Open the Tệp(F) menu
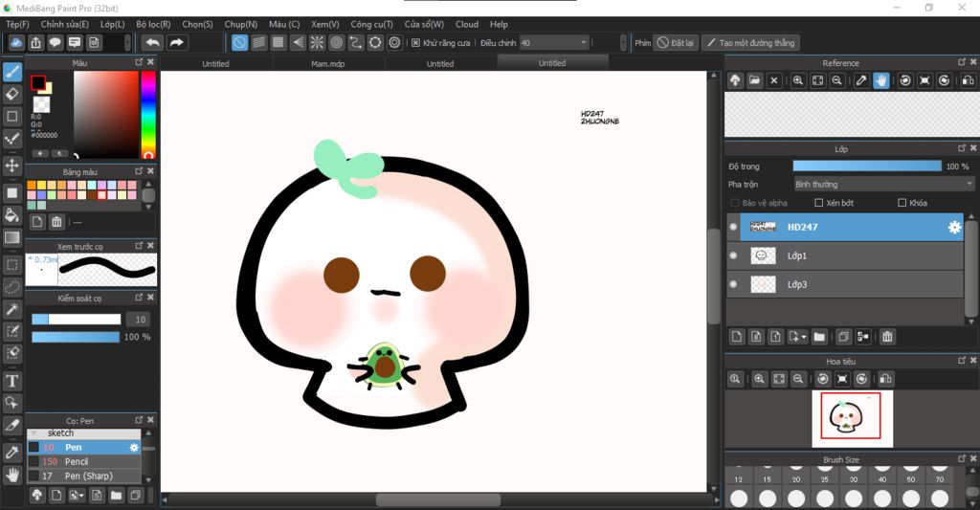Viewport: 980px width, 510px height. (x=17, y=24)
